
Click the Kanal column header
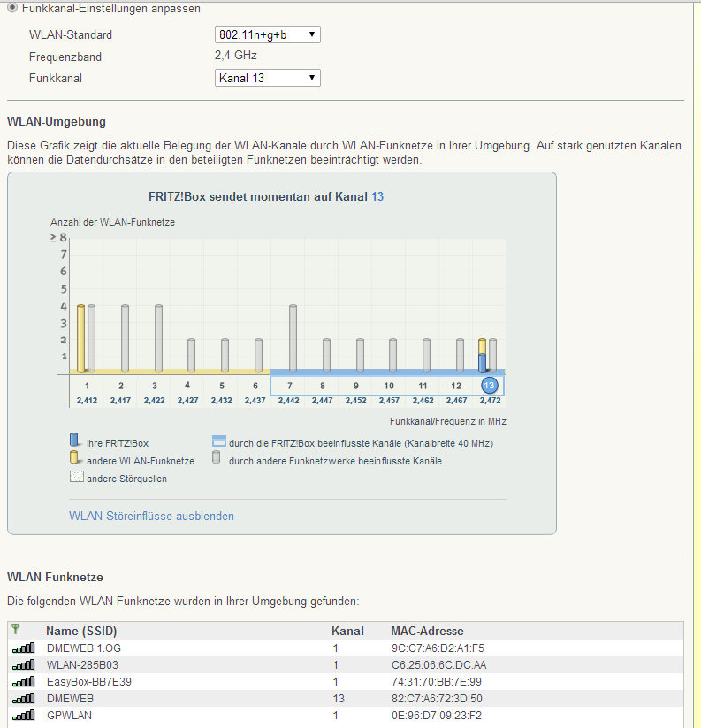[x=347, y=632]
